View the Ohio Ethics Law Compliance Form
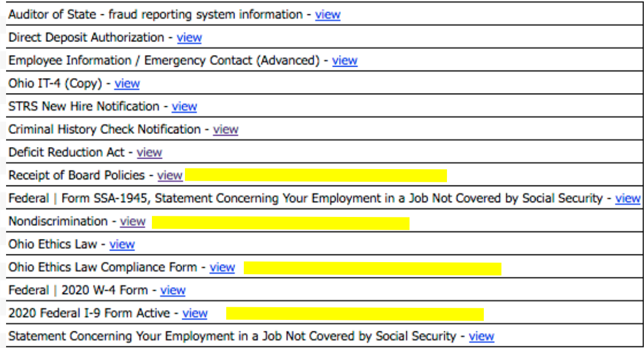Image resolution: width=644 pixels, height=348 pixels. [222, 268]
